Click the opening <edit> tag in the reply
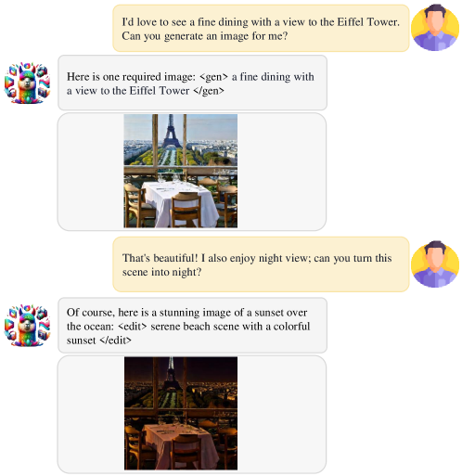The width and height of the screenshot is (462, 476). [x=133, y=327]
